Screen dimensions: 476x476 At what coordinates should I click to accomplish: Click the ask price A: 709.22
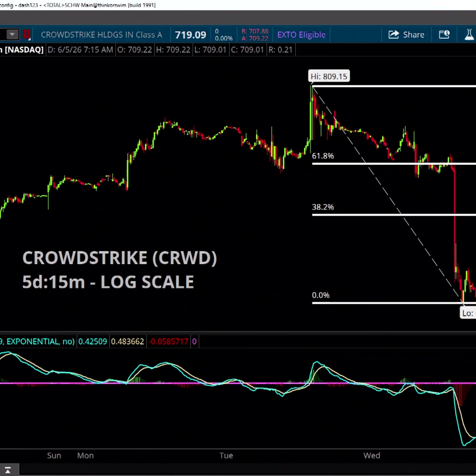pos(255,38)
